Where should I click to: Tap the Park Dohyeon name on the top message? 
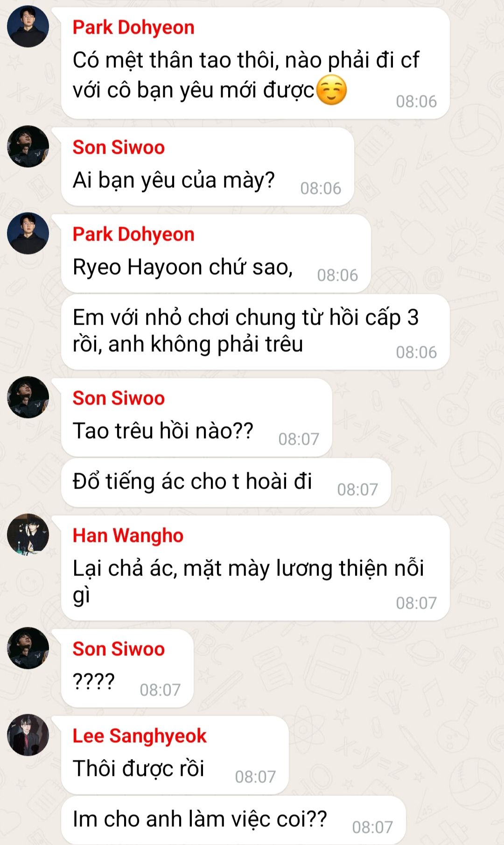click(133, 27)
